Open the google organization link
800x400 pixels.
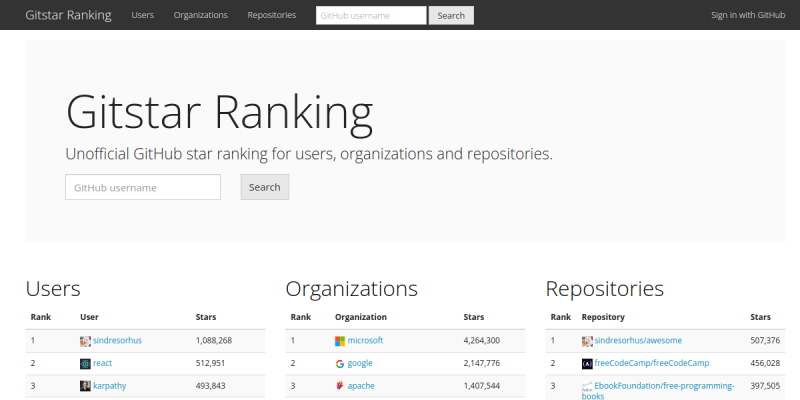(x=360, y=363)
